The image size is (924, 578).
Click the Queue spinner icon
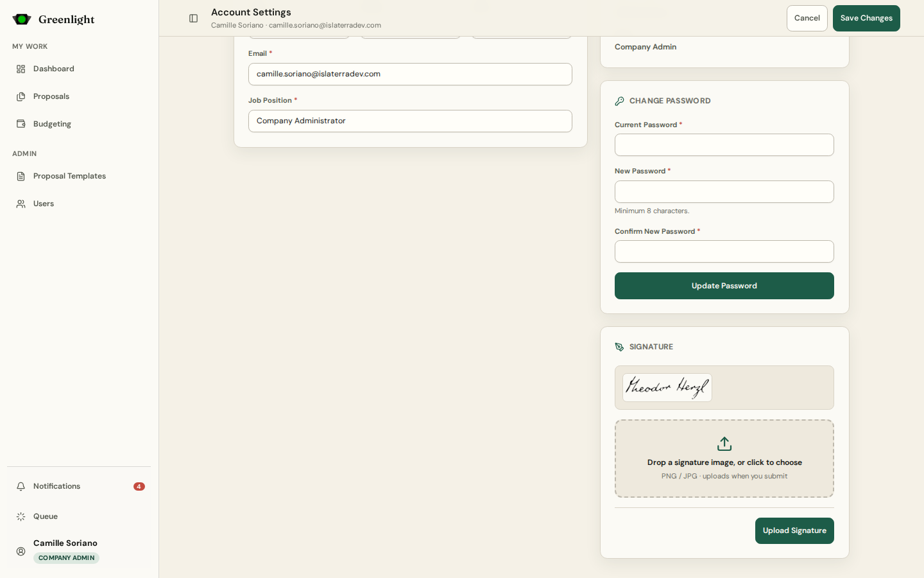[21, 516]
